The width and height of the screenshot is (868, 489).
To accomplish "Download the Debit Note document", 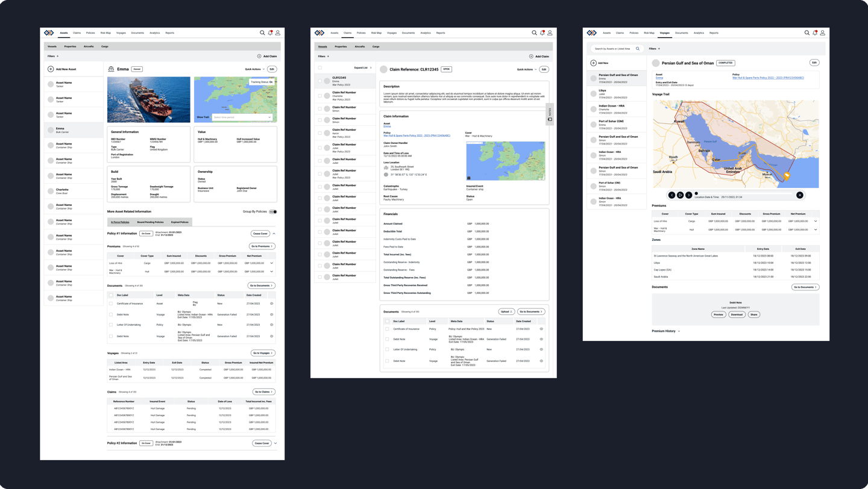I will (737, 314).
